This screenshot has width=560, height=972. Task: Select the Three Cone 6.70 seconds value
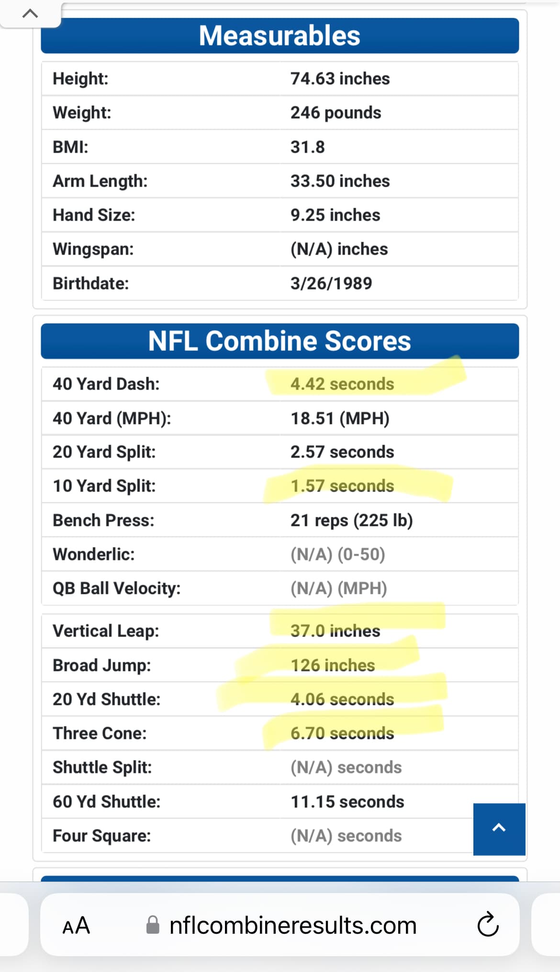(342, 733)
